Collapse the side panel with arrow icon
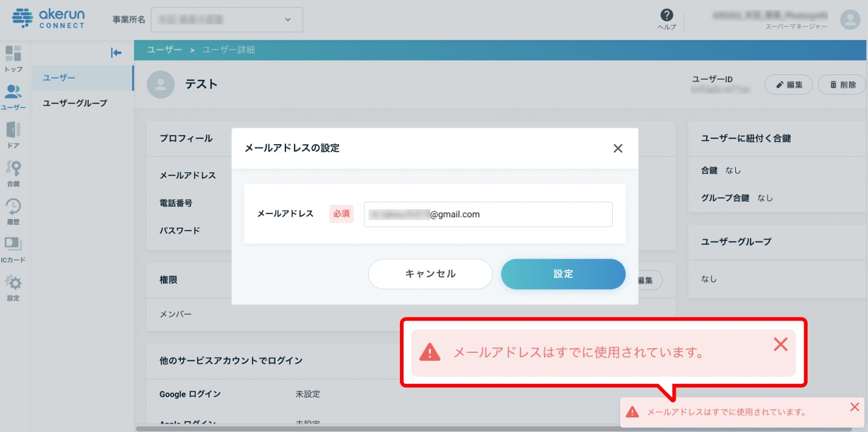The width and height of the screenshot is (868, 432). [116, 53]
